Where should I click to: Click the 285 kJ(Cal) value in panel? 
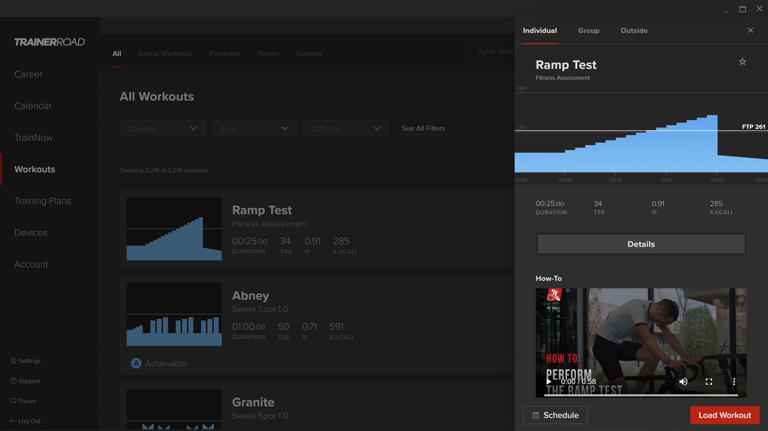coord(716,203)
